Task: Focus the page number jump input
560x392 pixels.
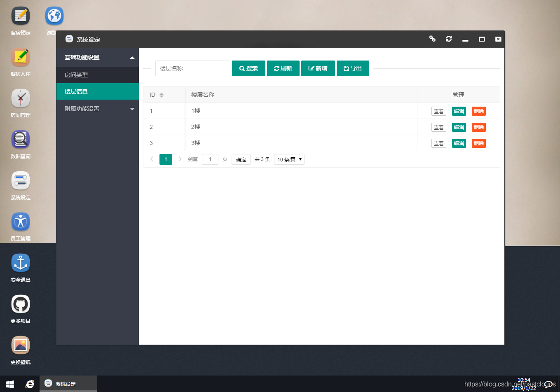Action: tap(210, 159)
